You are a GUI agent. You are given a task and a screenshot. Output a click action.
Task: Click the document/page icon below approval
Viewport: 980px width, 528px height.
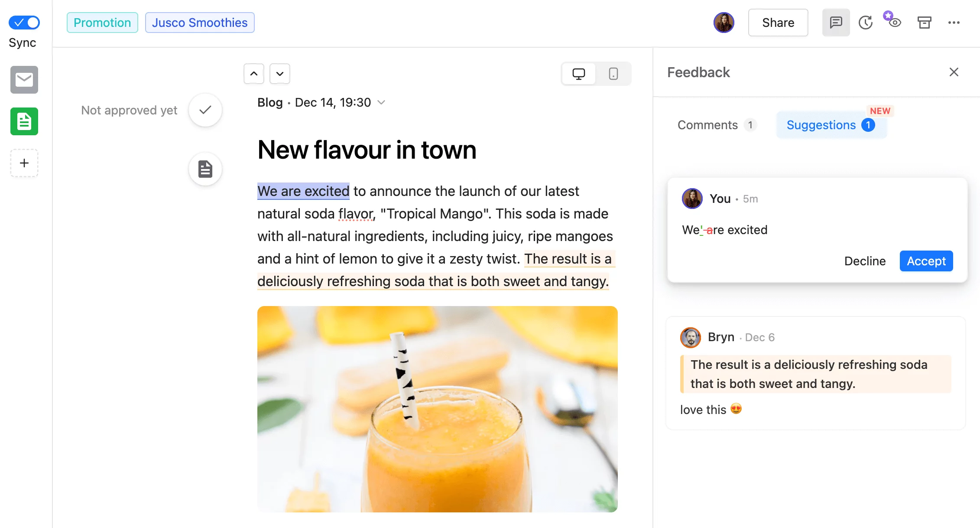[x=205, y=169]
